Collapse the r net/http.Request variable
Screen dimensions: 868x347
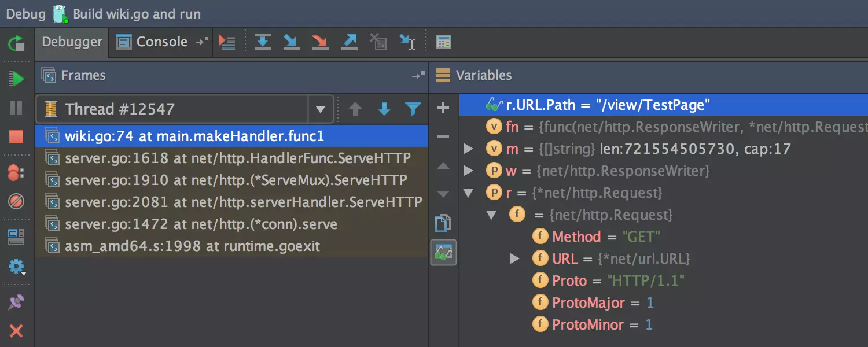click(x=469, y=193)
